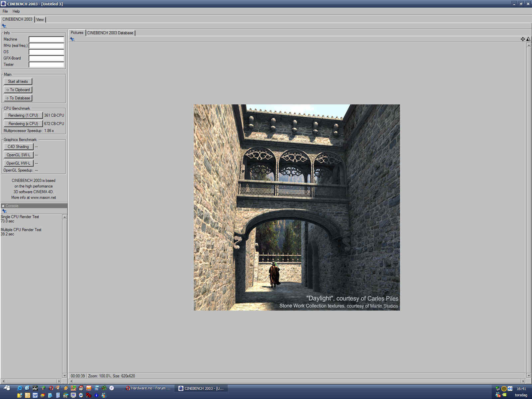This screenshot has width=532, height=399.
Task: Click the CD disc icon in quick launch
Action: click(x=112, y=388)
